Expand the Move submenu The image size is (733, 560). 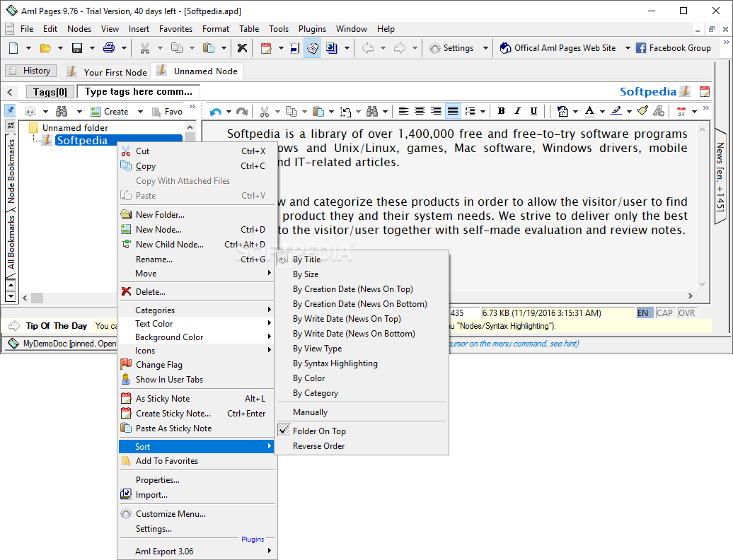pyautogui.click(x=197, y=273)
